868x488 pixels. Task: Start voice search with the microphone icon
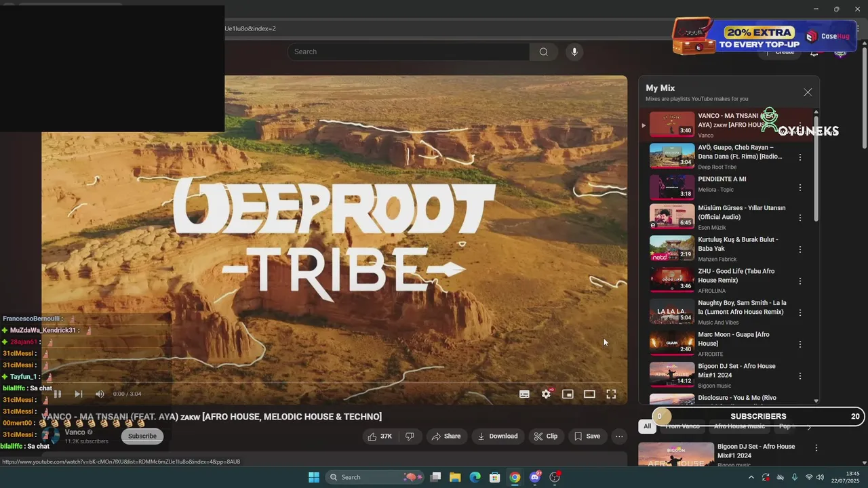574,52
